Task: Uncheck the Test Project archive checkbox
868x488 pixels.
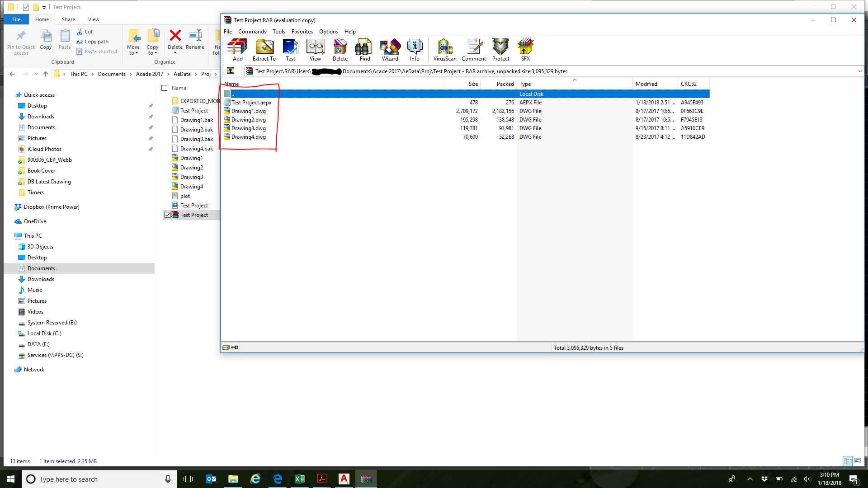Action: tap(167, 215)
